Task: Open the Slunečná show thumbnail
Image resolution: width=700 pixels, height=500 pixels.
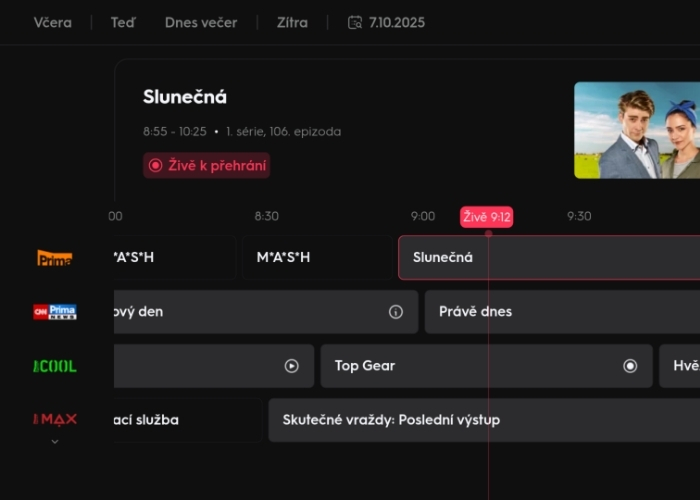Action: click(x=636, y=130)
